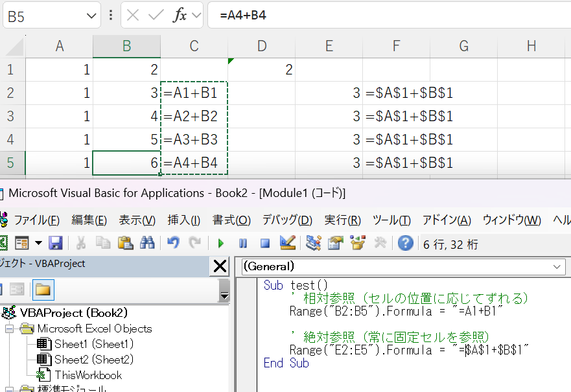The width and height of the screenshot is (571, 392).
Task: Run the macro with green play icon
Action: pos(220,243)
